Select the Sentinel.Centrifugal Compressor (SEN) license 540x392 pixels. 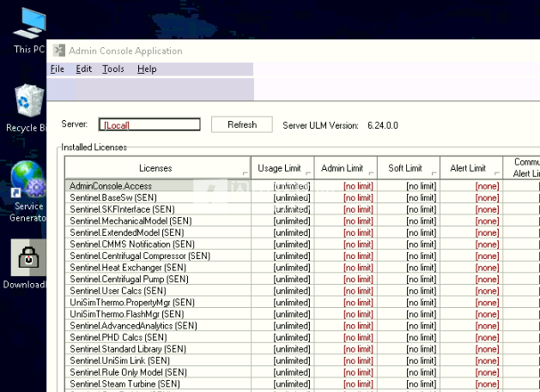(158, 256)
